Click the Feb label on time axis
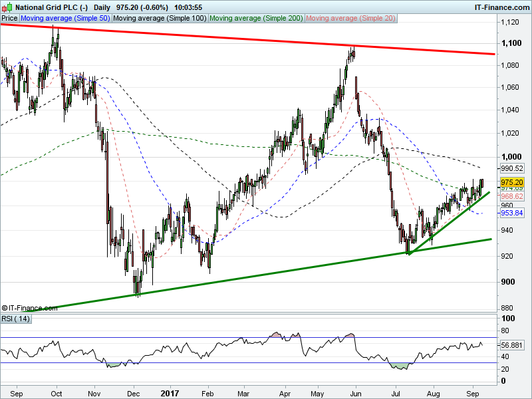Image resolution: width=532 pixels, height=399 pixels. 207,394
